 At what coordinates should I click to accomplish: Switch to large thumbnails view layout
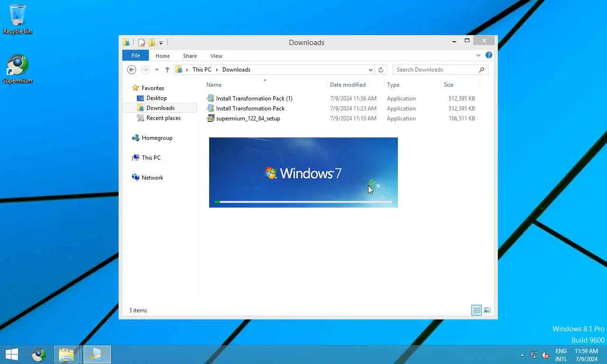(x=487, y=310)
